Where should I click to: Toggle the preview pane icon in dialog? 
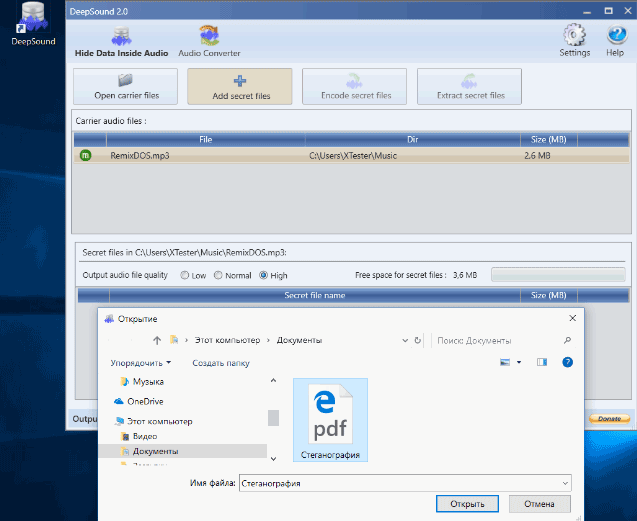pyautogui.click(x=542, y=362)
